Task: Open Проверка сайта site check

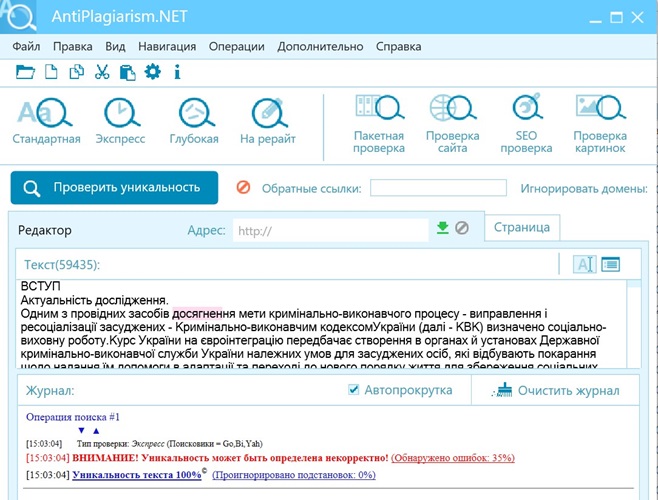Action: coord(452,124)
